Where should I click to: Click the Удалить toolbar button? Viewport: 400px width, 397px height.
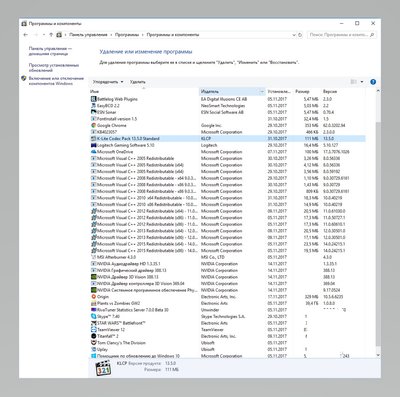coord(138,82)
